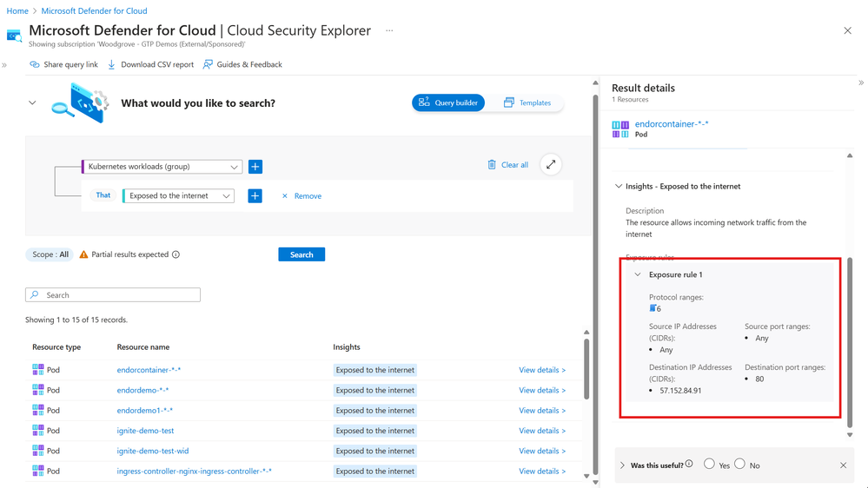Click the warning triangle icon
The image size is (868, 488).
tap(83, 254)
